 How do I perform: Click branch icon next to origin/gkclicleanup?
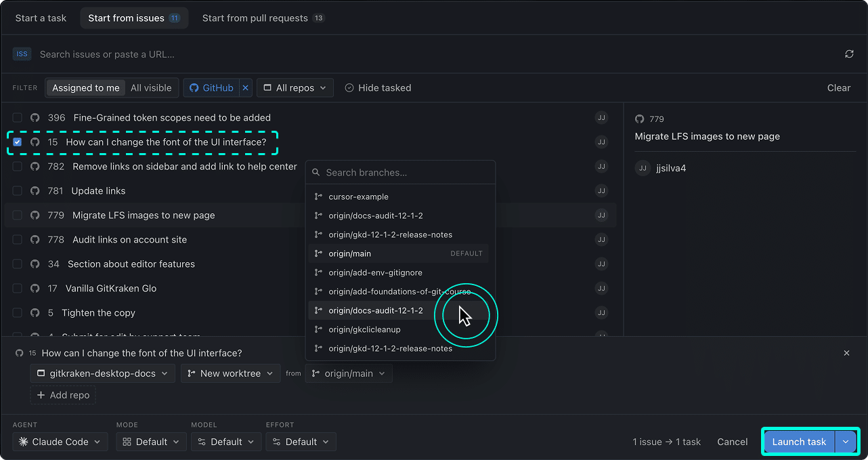pyautogui.click(x=318, y=329)
